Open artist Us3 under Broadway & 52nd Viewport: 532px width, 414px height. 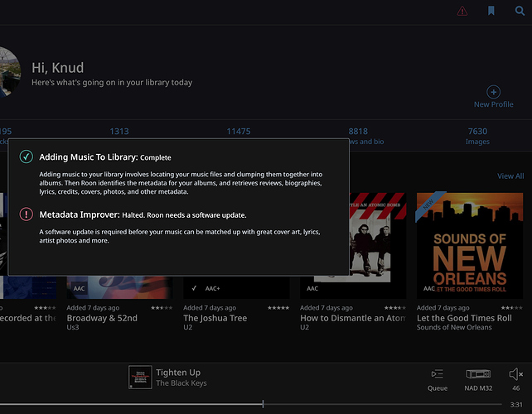pyautogui.click(x=73, y=327)
